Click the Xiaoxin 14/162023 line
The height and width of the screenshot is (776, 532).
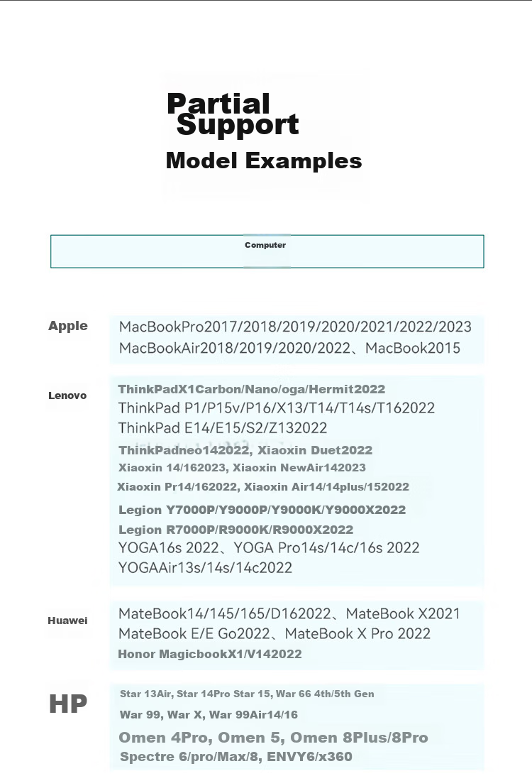(242, 468)
